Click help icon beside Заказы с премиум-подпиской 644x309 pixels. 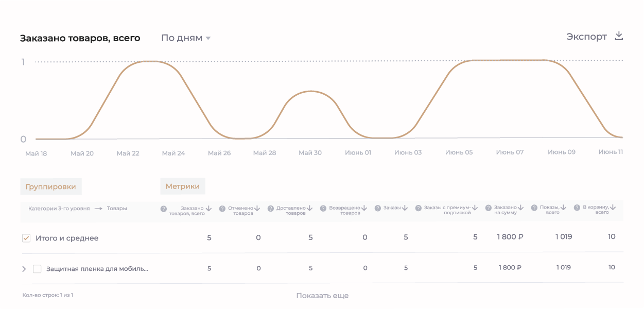click(x=417, y=208)
